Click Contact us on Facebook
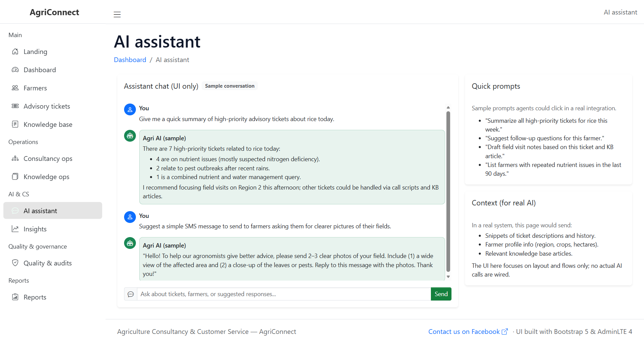The height and width of the screenshot is (343, 644). pos(464,332)
